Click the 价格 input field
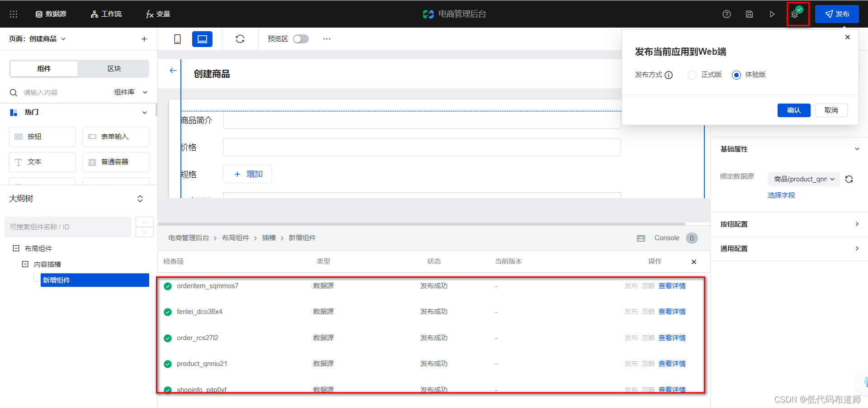The width and height of the screenshot is (868, 408). coord(422,147)
